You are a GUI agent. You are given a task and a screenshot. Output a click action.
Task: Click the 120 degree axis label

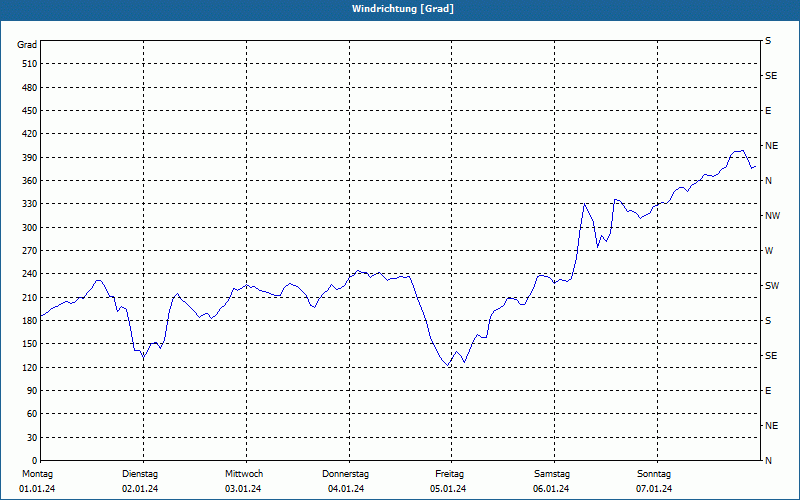click(29, 367)
